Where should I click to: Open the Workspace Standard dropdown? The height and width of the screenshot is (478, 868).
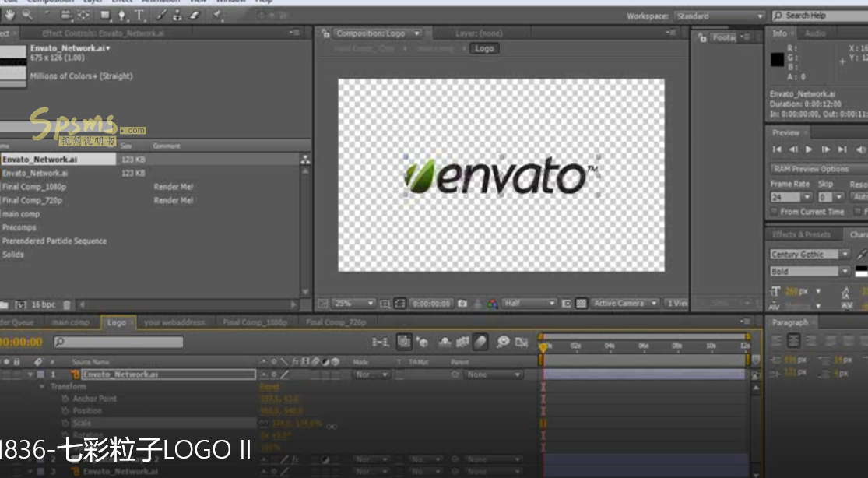(x=719, y=16)
